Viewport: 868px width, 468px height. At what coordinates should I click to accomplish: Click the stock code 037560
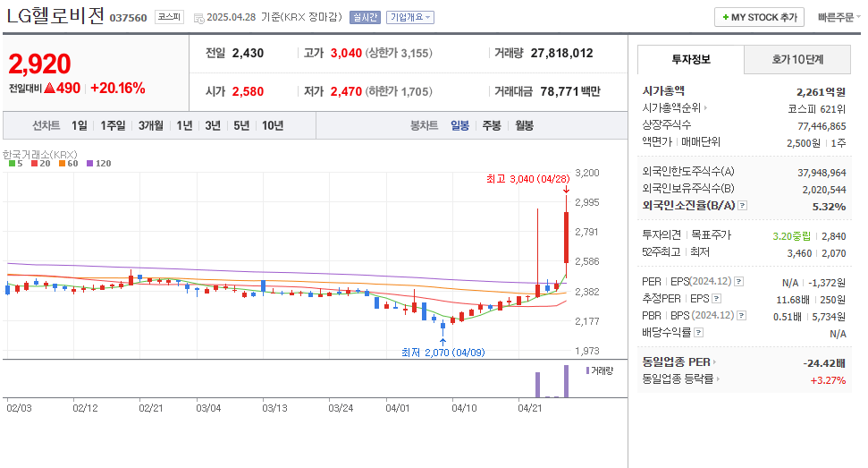pyautogui.click(x=129, y=18)
